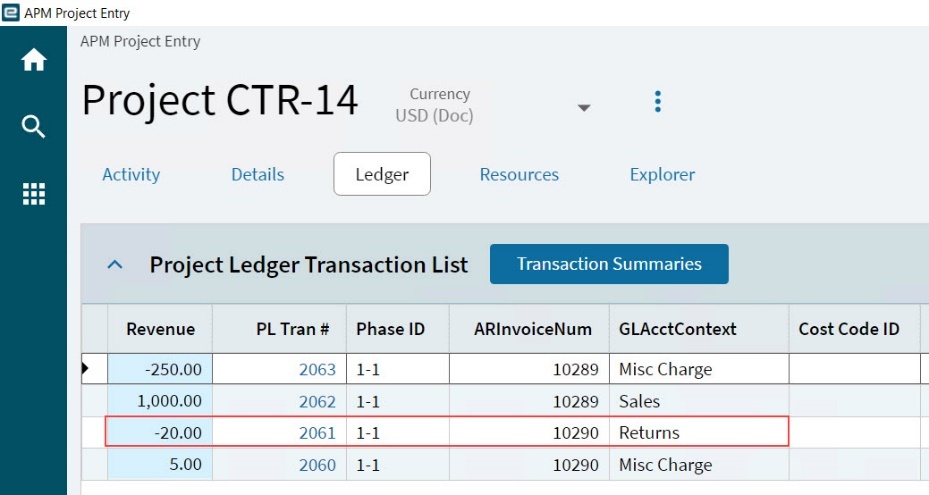The width and height of the screenshot is (929, 495).
Task: Open PL Tran link 2060
Action: point(317,465)
